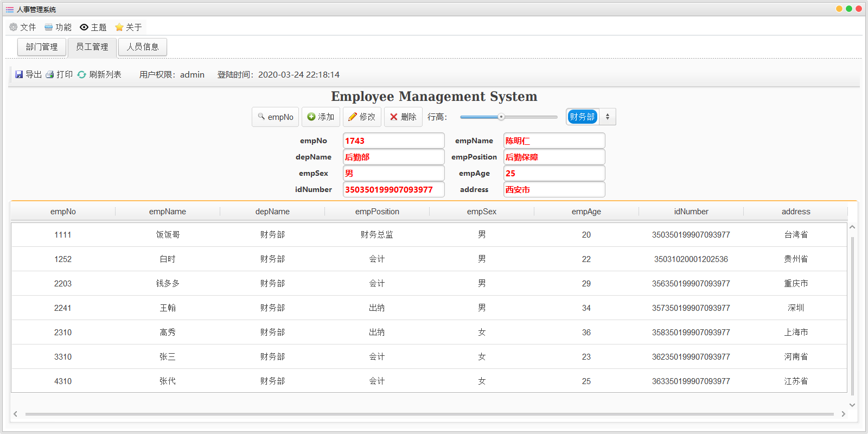This screenshot has width=868, height=434.
Task: Click the empAge input field showing 25
Action: click(554, 173)
